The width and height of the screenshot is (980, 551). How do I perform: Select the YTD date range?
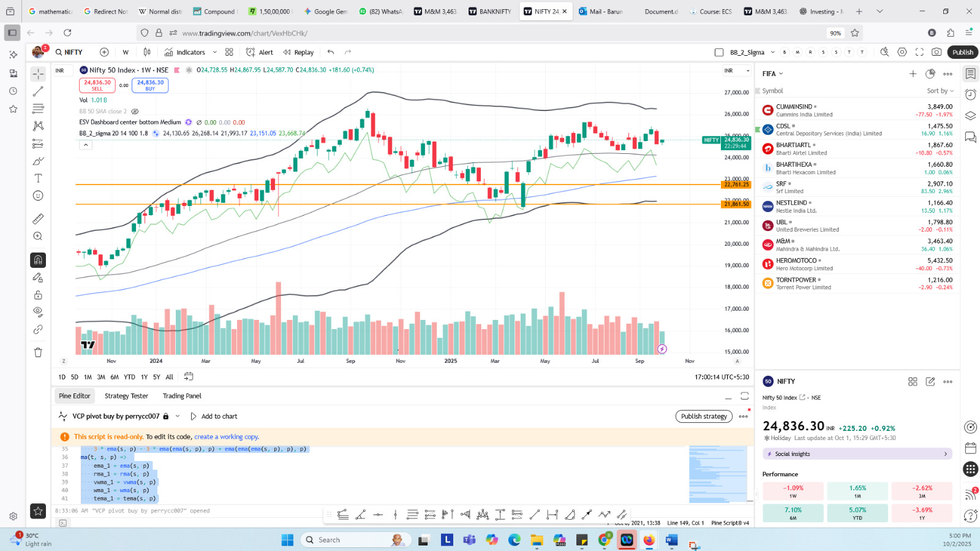click(x=129, y=377)
